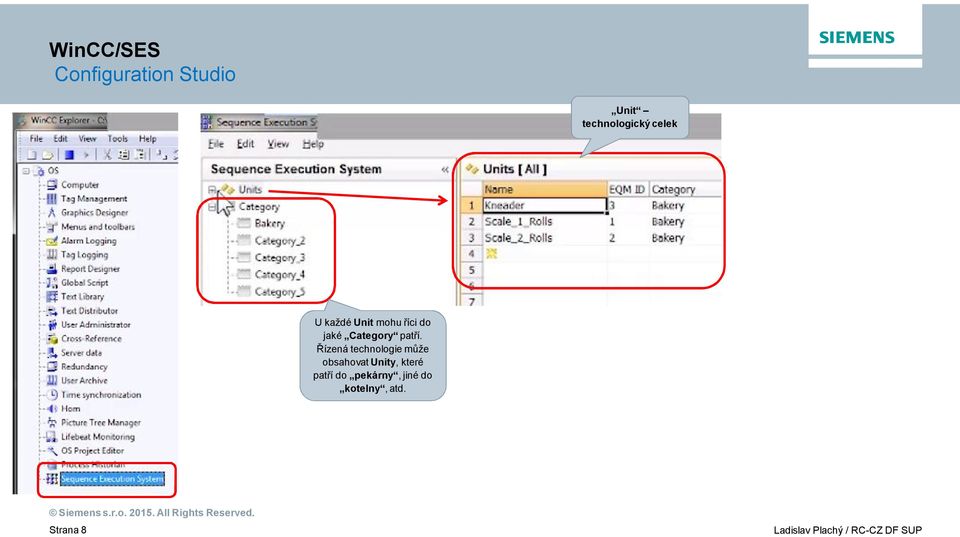This screenshot has width=960, height=537.
Task: Click the Horn speaker icon
Action: point(52,408)
